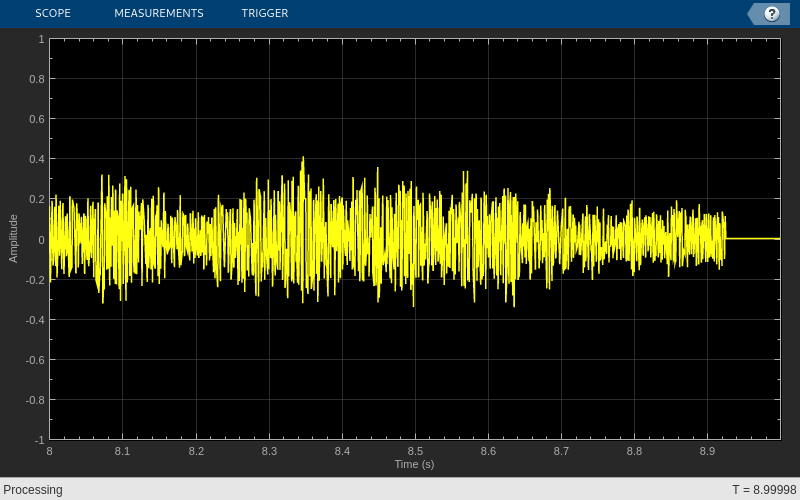Click the Time (s) axis label

414,464
